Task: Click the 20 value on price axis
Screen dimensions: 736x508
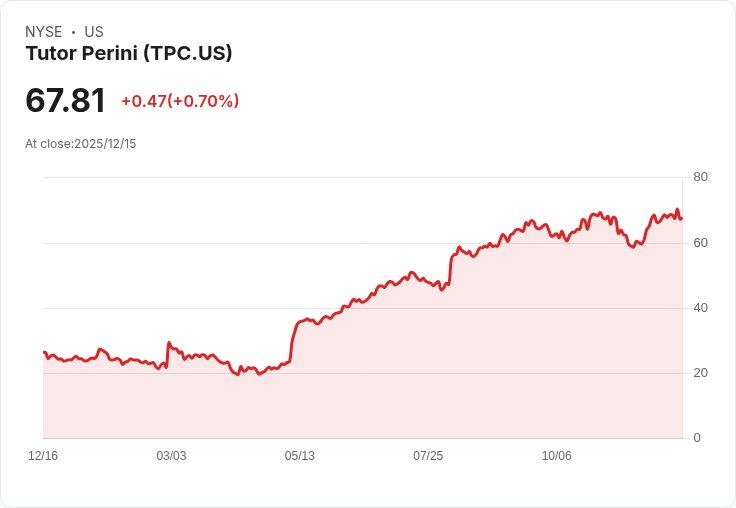Action: coord(700,373)
